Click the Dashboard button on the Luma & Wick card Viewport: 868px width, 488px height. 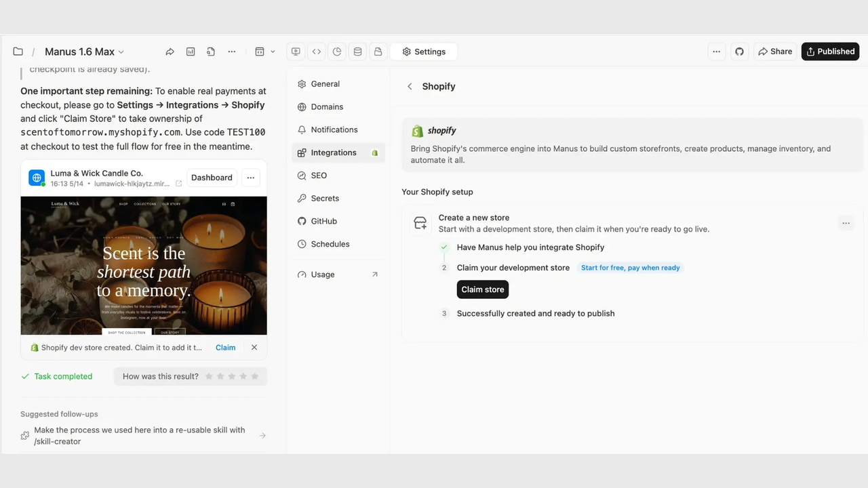click(212, 178)
